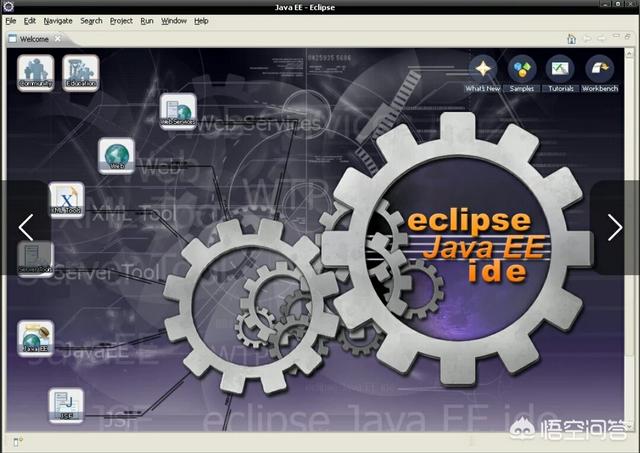Go to previous image with left arrow
Image resolution: width=640 pixels, height=453 pixels.
[26, 227]
